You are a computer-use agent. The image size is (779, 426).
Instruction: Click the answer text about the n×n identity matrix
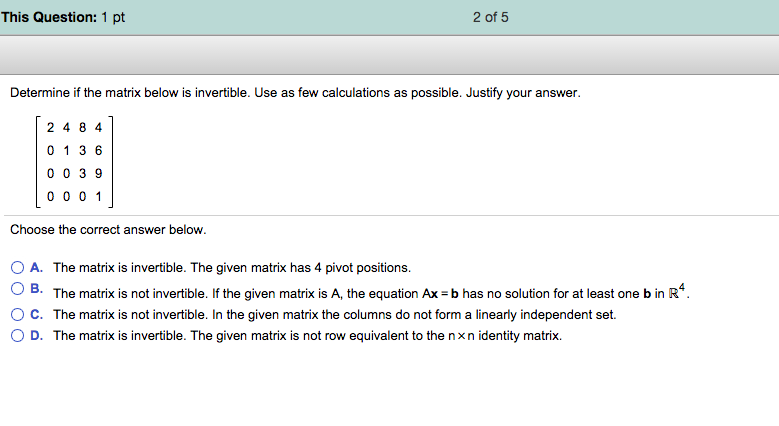tap(307, 336)
